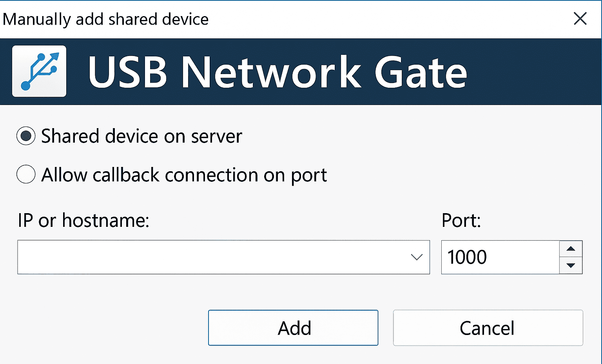
Task: Click the "USB Network Gate" banner heading
Action: 277,72
